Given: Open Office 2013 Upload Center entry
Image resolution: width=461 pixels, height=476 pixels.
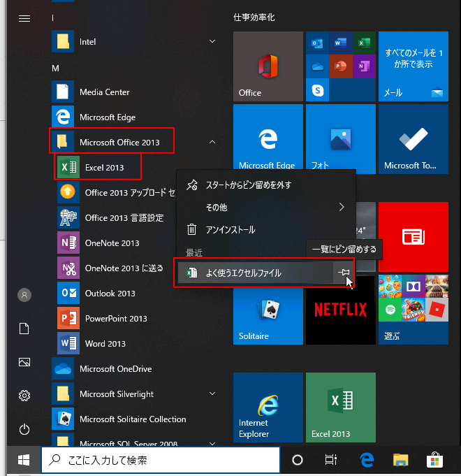Looking at the screenshot, I should coord(116,192).
